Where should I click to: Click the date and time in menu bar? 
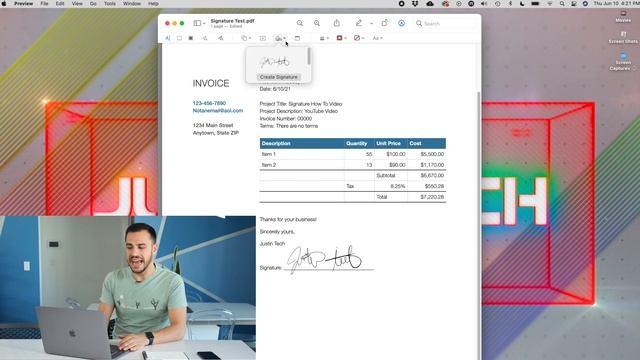coord(616,4)
